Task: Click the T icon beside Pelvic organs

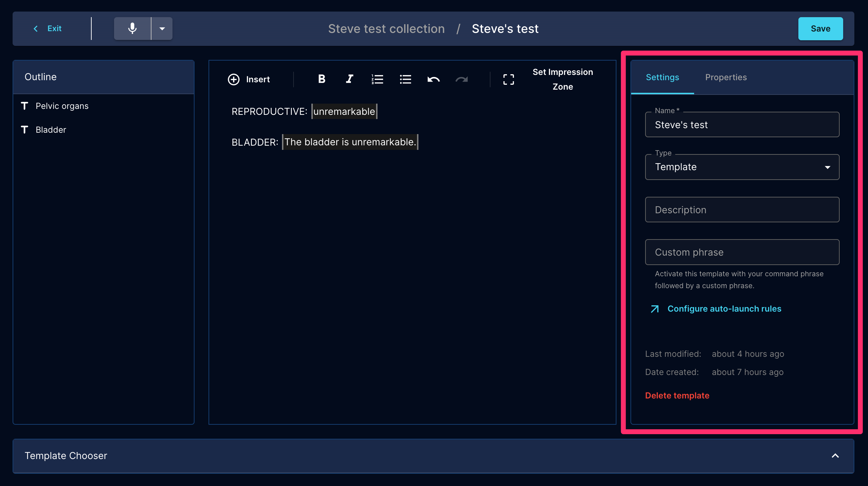Action: (x=24, y=106)
